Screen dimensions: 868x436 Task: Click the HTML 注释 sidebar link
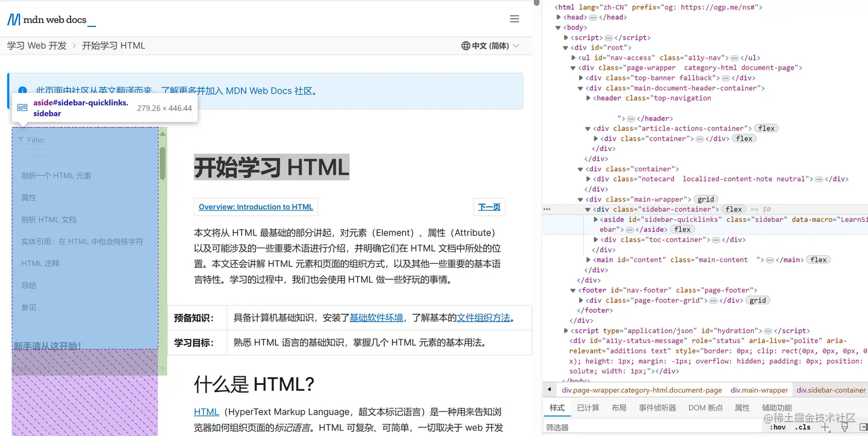40,263
